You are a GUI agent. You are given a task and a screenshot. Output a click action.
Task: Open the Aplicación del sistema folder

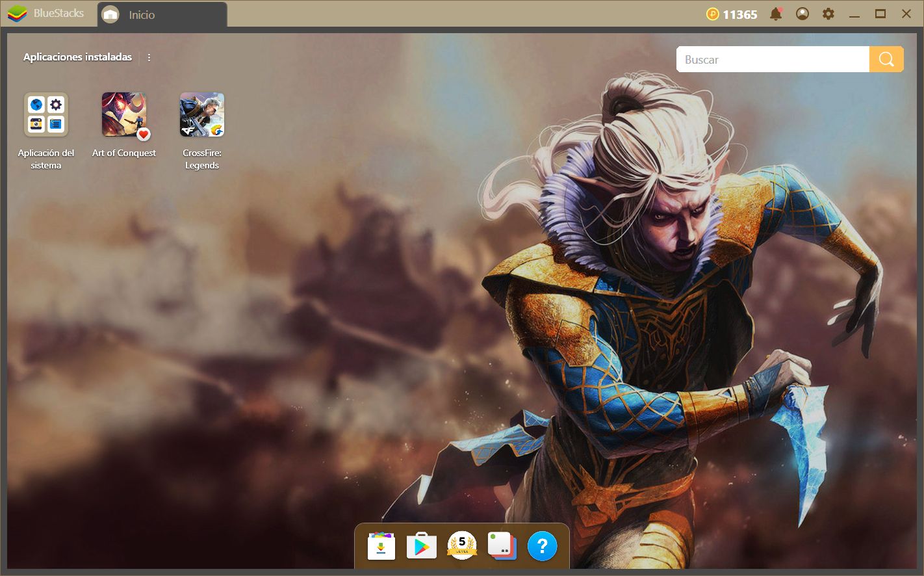pyautogui.click(x=46, y=114)
